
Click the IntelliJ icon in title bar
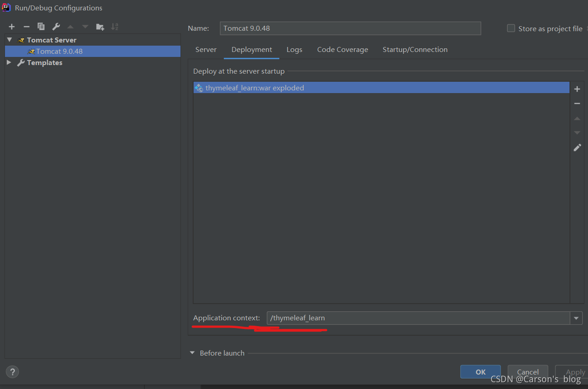point(6,7)
